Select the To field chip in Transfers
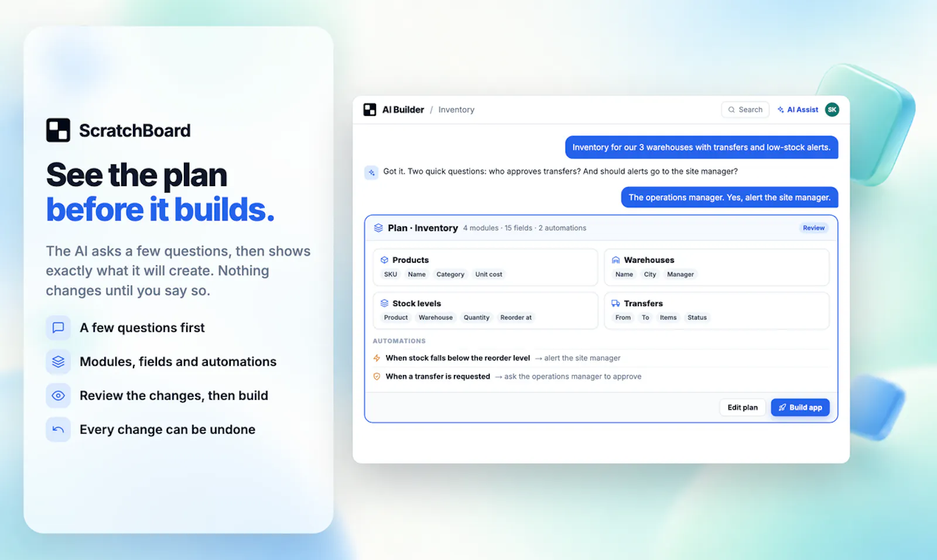Viewport: 937px width, 560px height. point(645,318)
